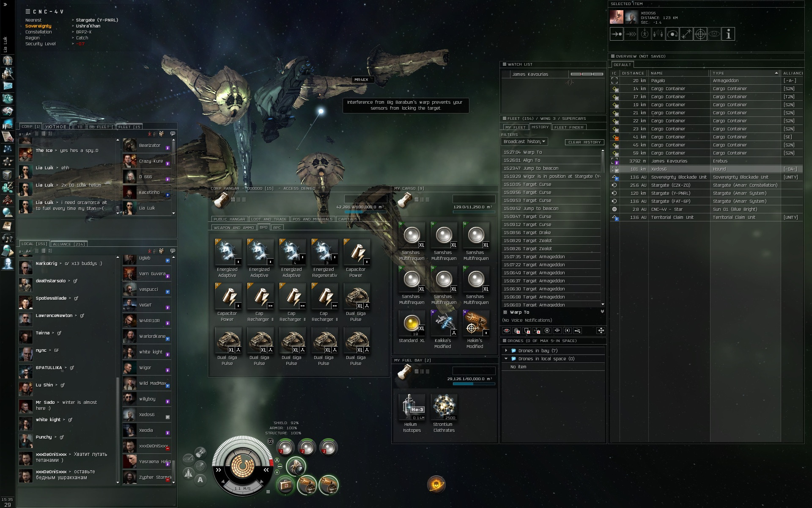The width and height of the screenshot is (812, 508).
Task: Click the Neocom expand arrows at top left
Action: pos(5,4)
